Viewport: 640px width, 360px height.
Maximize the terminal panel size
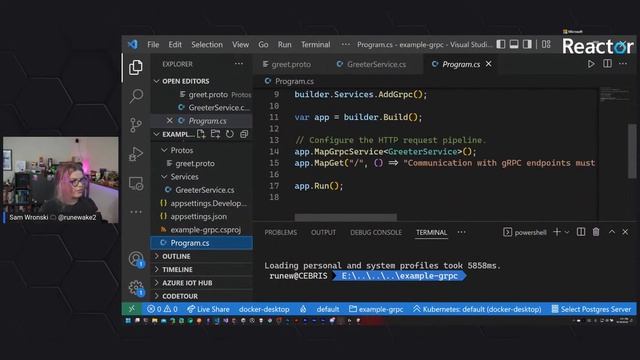(x=611, y=231)
